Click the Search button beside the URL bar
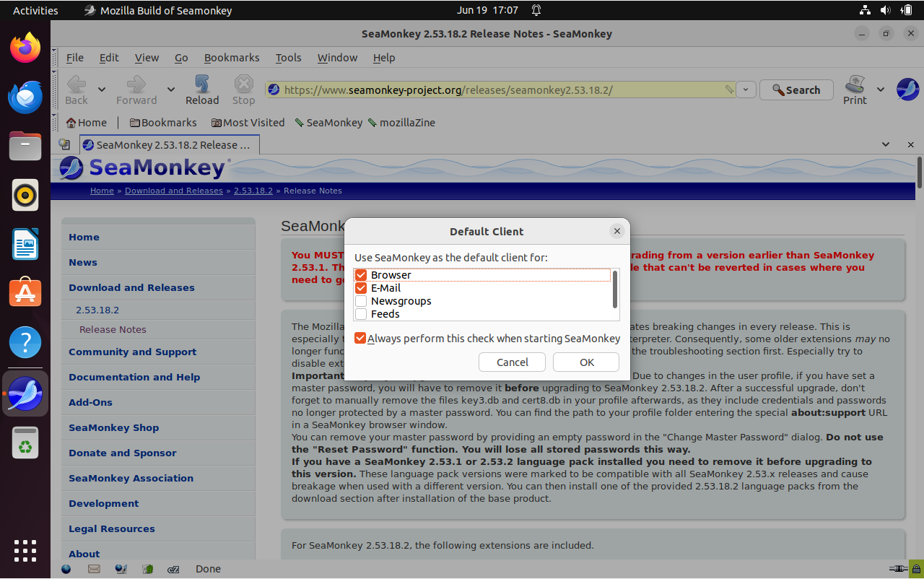The height and width of the screenshot is (579, 924). point(796,90)
